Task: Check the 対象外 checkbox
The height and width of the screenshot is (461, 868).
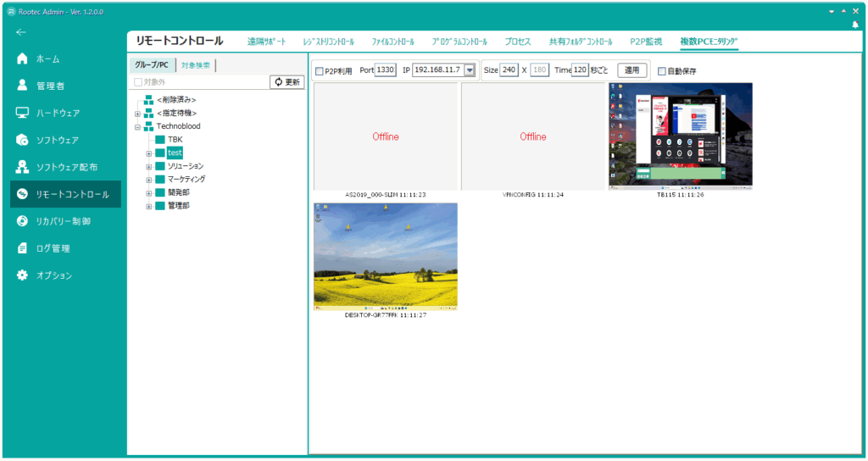Action: 138,82
